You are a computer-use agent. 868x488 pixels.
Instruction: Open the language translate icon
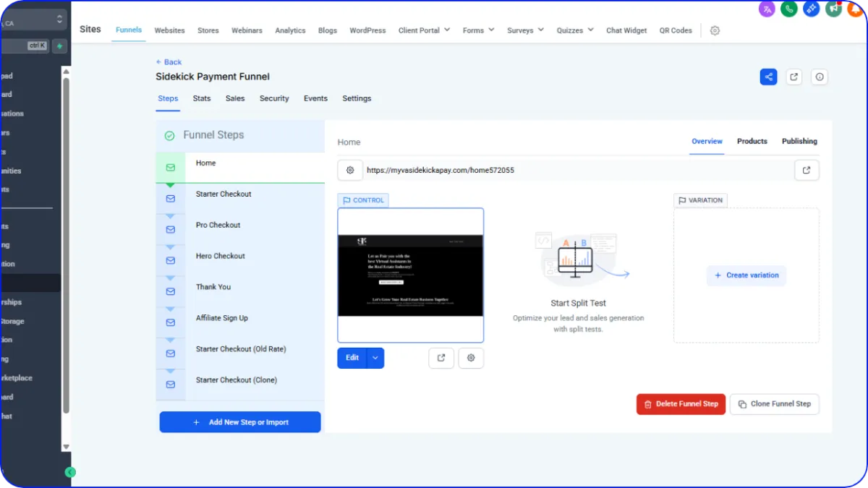pos(767,9)
